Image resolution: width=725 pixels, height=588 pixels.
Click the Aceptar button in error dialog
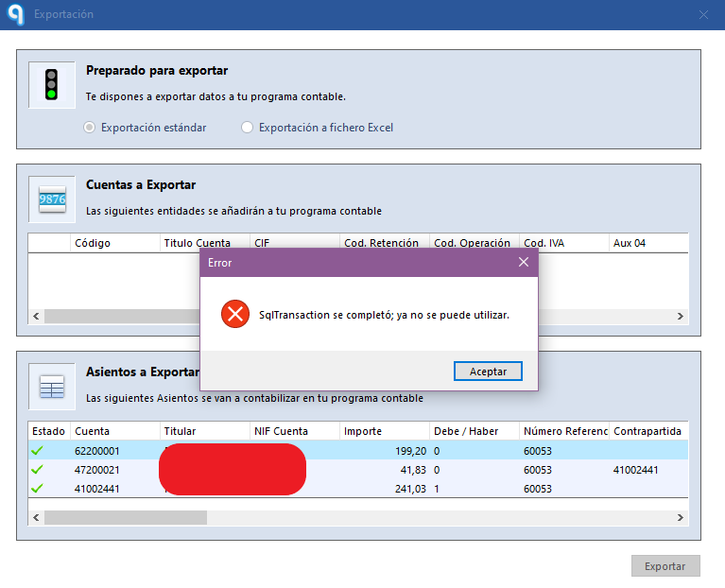tap(488, 372)
